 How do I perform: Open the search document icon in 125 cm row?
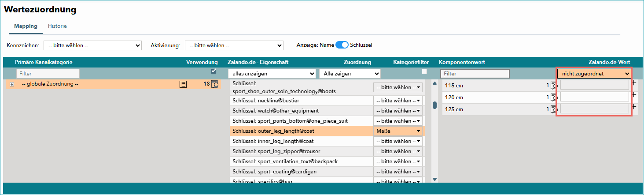(554, 109)
